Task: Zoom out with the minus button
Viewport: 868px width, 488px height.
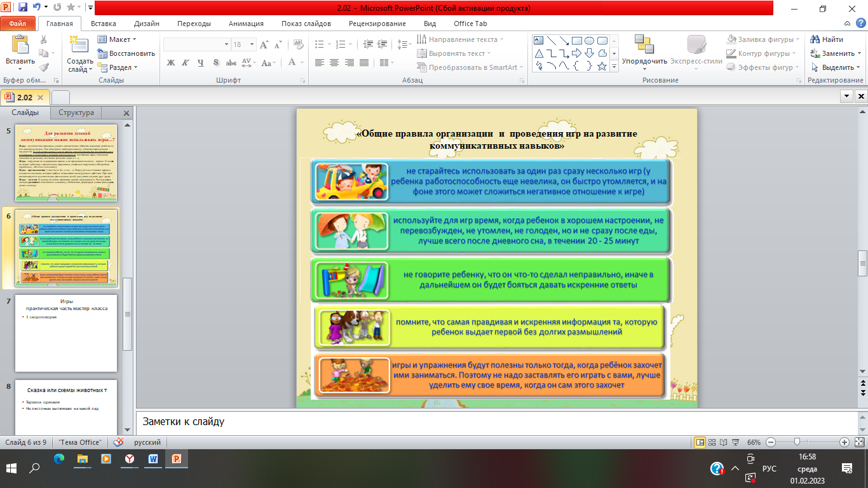Action: click(x=771, y=442)
